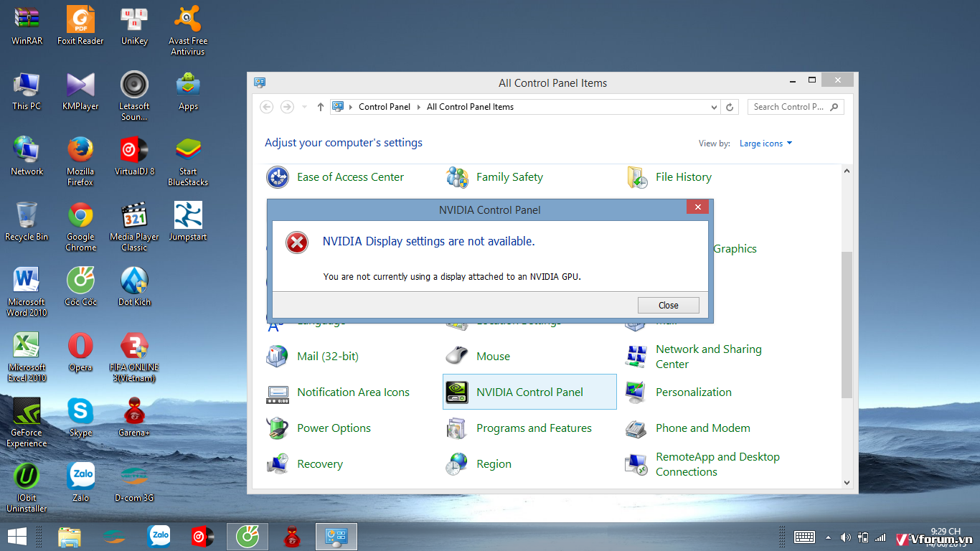Viewport: 980px width, 551px height.
Task: Select the D-com 3G desktop icon
Action: click(134, 483)
